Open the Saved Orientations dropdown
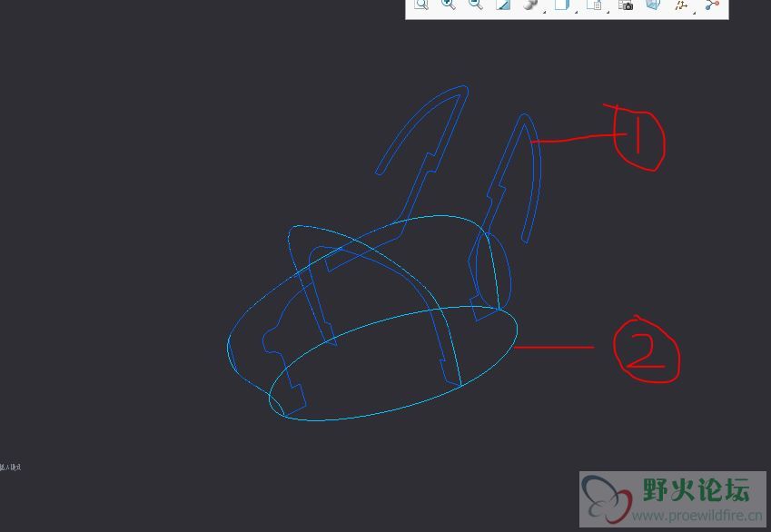 [562, 5]
